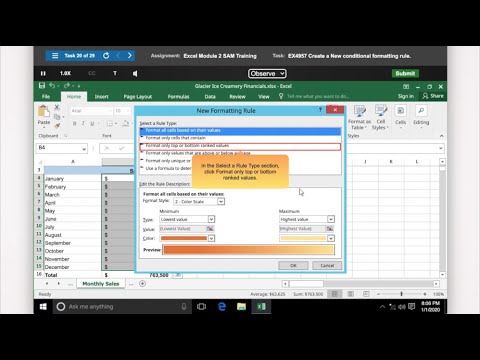The width and height of the screenshot is (480, 360).
Task: Open the Minimum orange color dropdown
Action: click(x=211, y=238)
